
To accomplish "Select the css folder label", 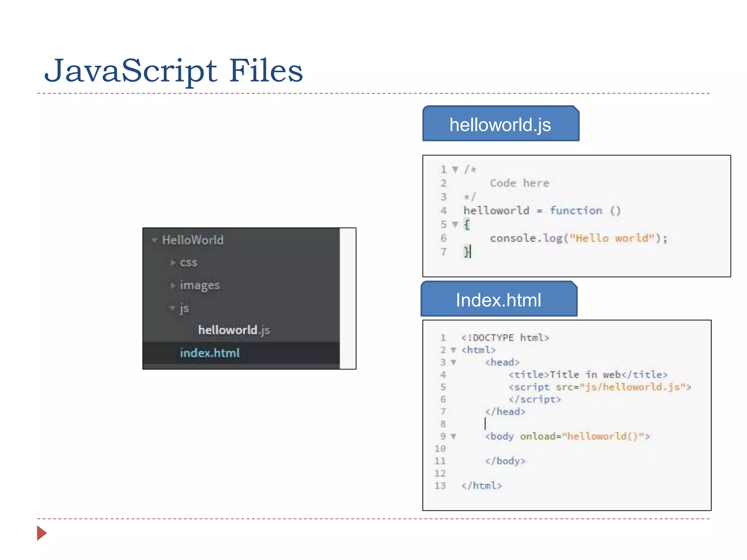I will pyautogui.click(x=189, y=263).
